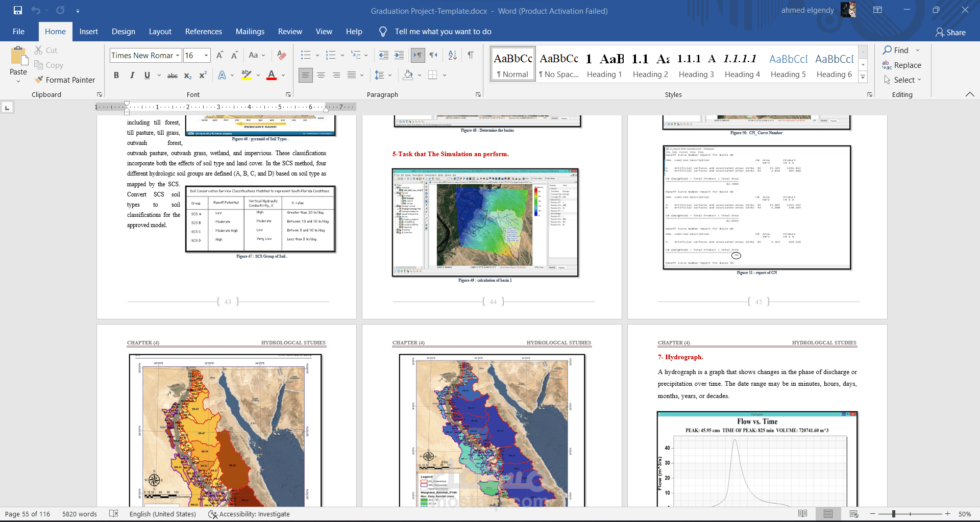Increase the paragraph indent
The image size is (980, 522).
coord(399,55)
